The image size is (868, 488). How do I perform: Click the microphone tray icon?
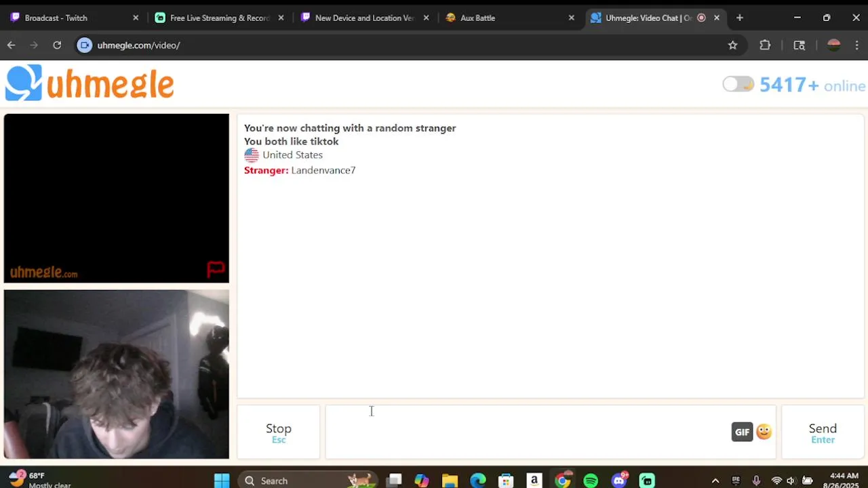coord(756,481)
